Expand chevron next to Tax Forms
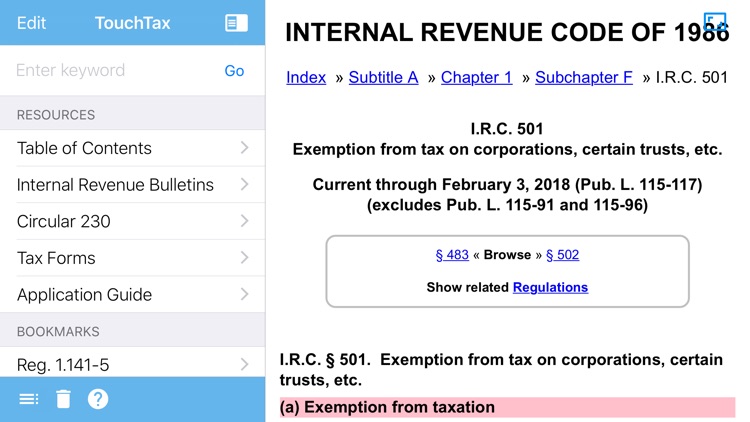Screen dimensions: 750x422 click(x=244, y=257)
